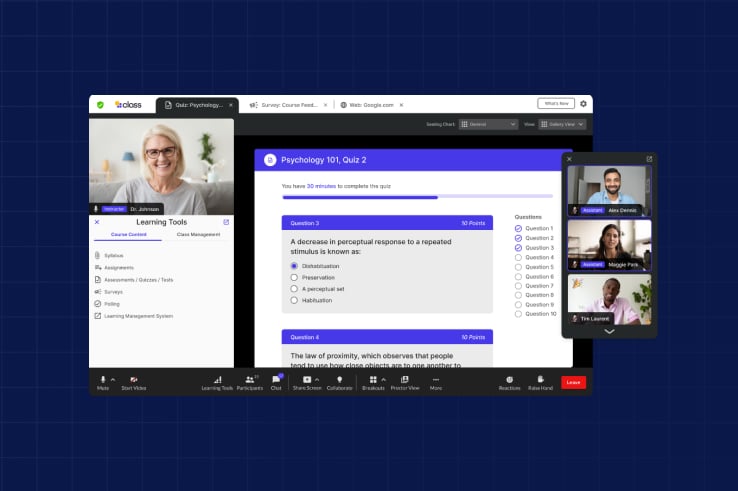The height and width of the screenshot is (491, 738).
Task: Mute the microphone in bottom toolbar
Action: click(103, 380)
